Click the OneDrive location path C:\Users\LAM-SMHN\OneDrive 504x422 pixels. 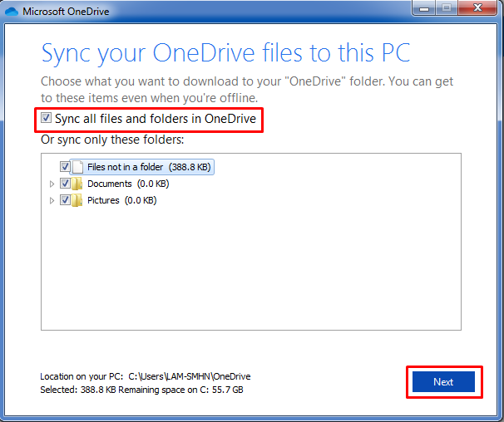(x=190, y=376)
